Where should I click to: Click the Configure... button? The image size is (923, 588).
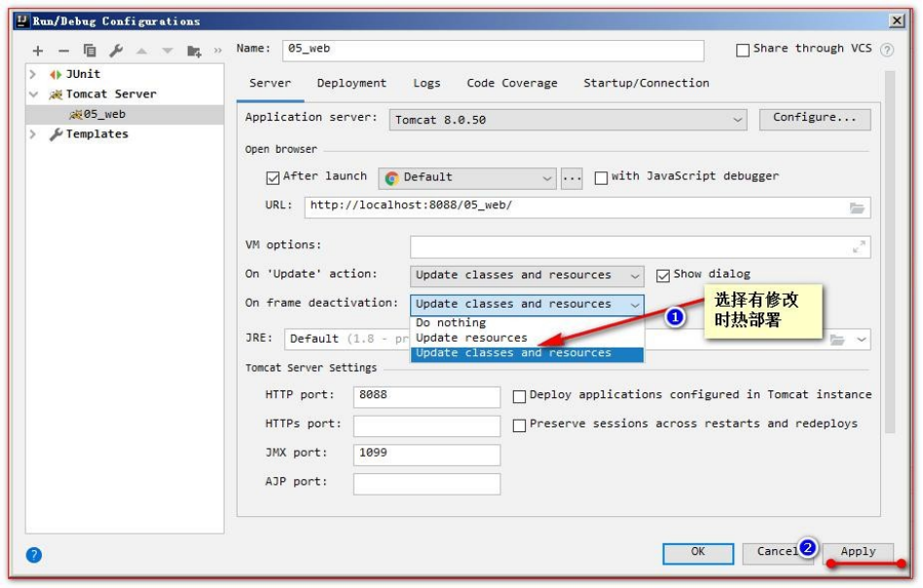tap(815, 119)
